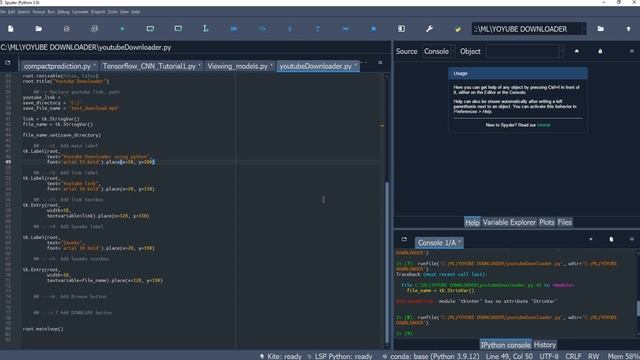Click the console vertical scrollbar

[x=638, y=308]
